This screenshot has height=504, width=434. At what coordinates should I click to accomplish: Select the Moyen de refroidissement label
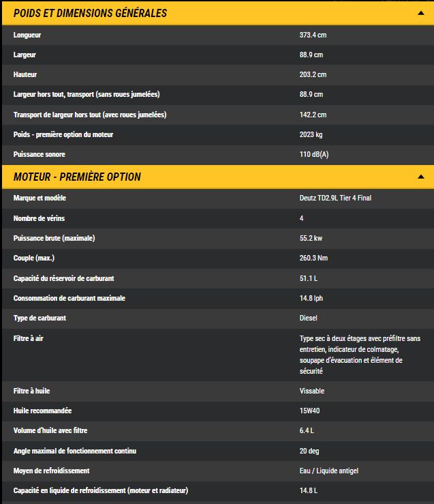[52, 471]
